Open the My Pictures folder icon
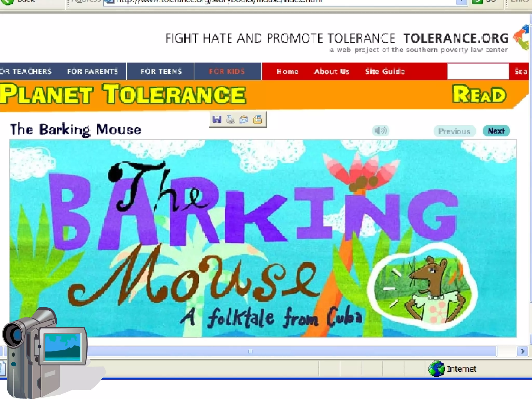Image resolution: width=532 pixels, height=399 pixels. [x=258, y=119]
